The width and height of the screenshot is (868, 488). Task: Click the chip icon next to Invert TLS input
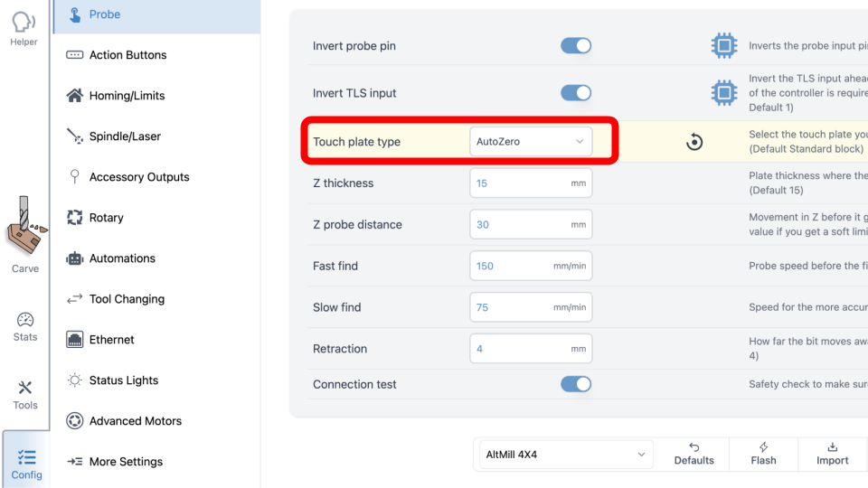724,93
